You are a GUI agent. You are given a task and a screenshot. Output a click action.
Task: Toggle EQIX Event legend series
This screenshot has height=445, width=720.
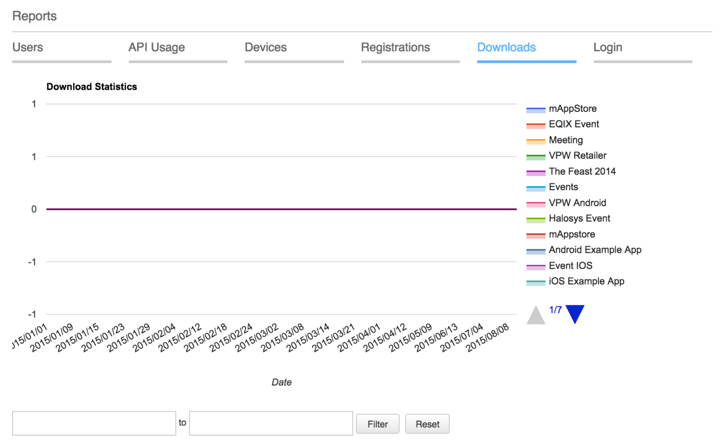point(573,125)
